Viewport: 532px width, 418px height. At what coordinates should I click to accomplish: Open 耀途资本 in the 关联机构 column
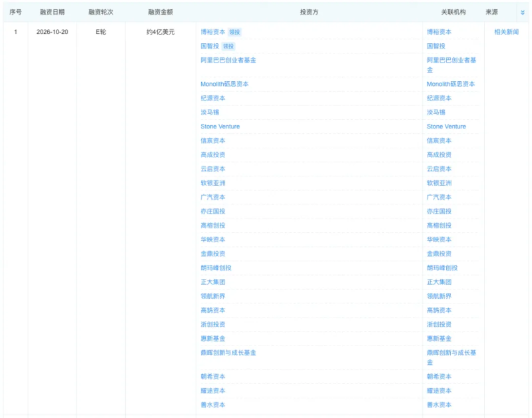[x=439, y=391]
